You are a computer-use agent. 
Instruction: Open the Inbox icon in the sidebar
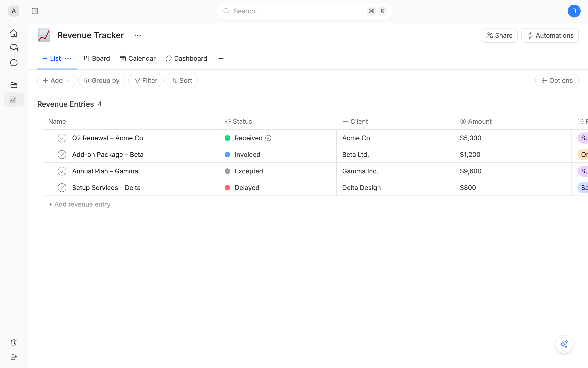click(14, 48)
